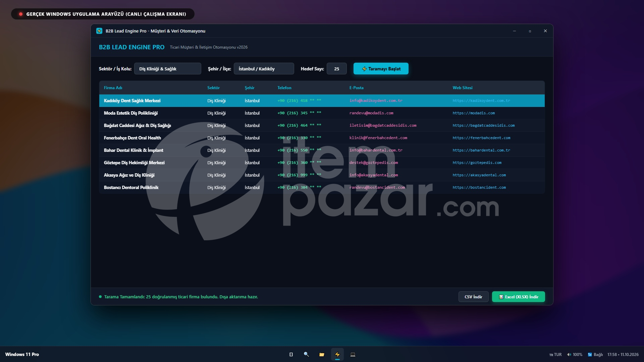Screen dimensions: 644x362
Task: Click the Şehir column header
Action: pyautogui.click(x=250, y=88)
